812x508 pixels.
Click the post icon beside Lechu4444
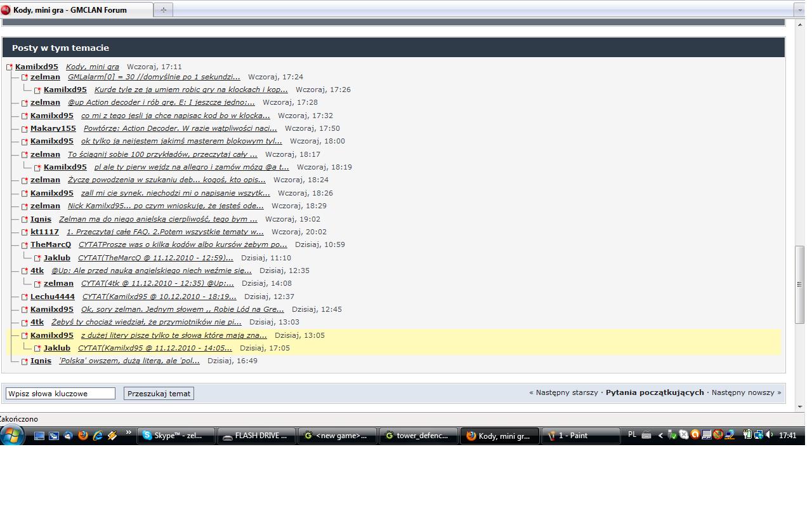point(25,297)
